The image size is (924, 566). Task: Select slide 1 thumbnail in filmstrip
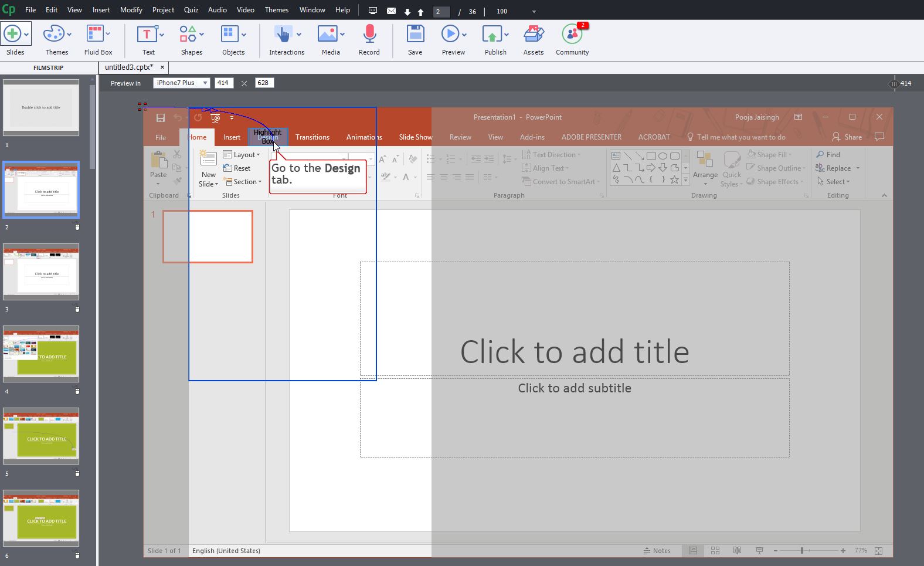(x=41, y=108)
